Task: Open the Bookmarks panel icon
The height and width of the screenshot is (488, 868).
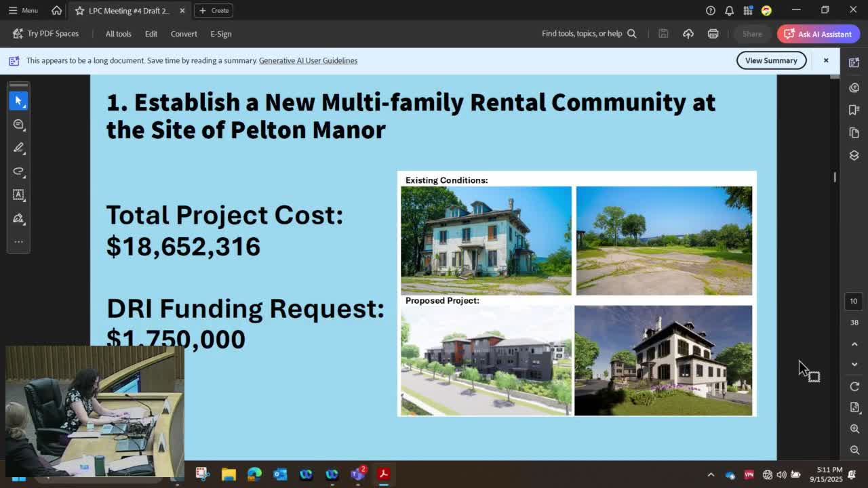Action: (x=854, y=110)
